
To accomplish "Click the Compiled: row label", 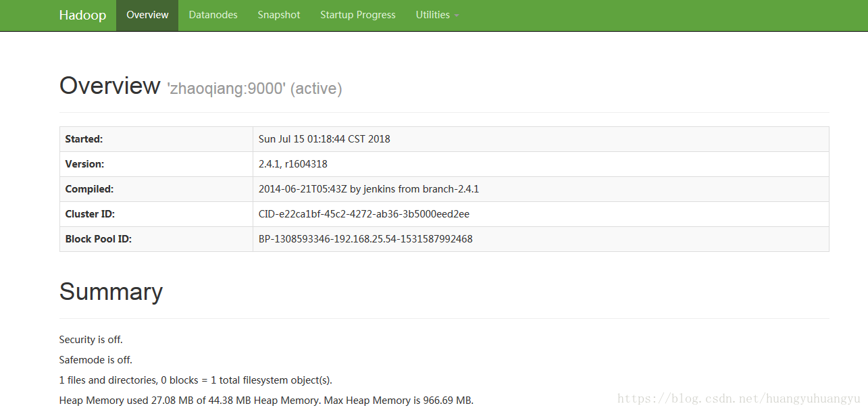I will click(x=89, y=189).
